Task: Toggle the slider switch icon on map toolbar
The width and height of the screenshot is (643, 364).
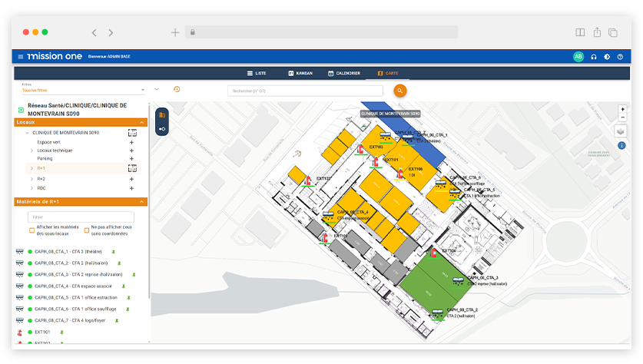Action: pyautogui.click(x=162, y=129)
